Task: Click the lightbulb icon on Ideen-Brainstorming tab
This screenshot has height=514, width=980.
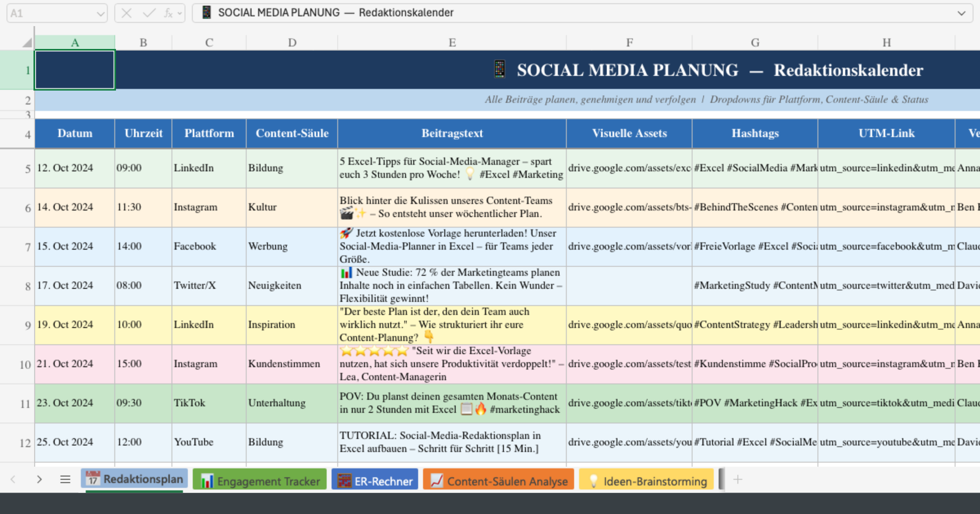Action: click(593, 481)
